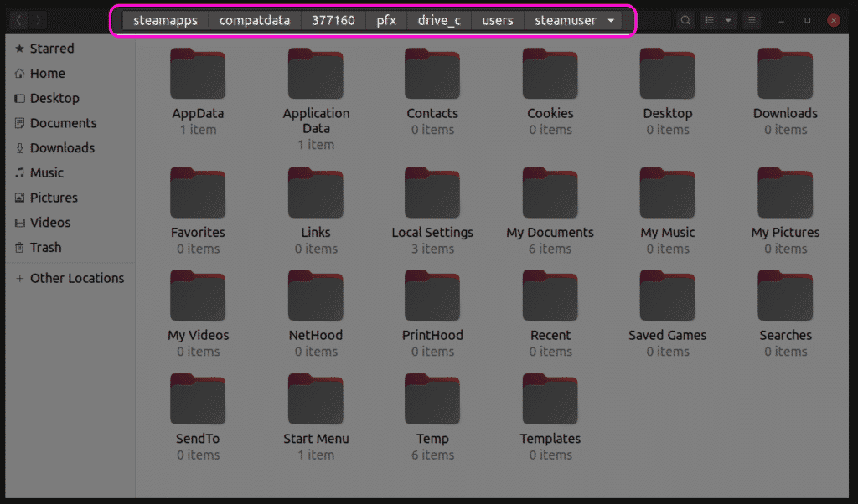
Task: Click the 'My Documents' folder name label
Action: [x=550, y=232]
